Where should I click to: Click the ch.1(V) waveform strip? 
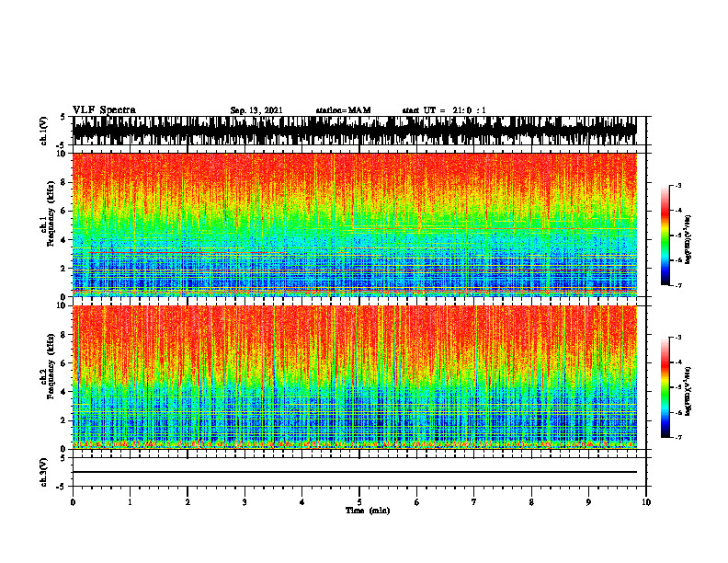(355, 131)
